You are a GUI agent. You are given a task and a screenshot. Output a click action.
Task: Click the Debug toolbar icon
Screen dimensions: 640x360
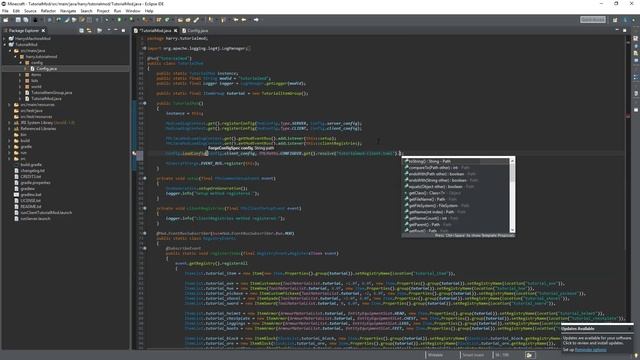coord(107,20)
